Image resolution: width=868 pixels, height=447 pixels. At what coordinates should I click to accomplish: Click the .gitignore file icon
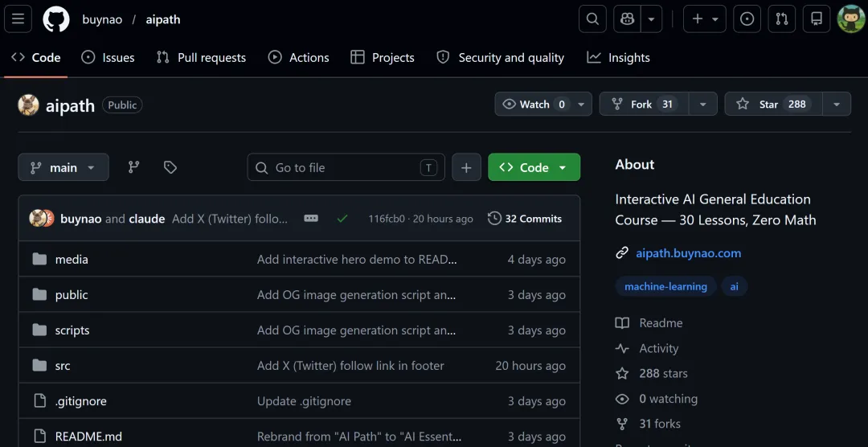[x=39, y=401]
